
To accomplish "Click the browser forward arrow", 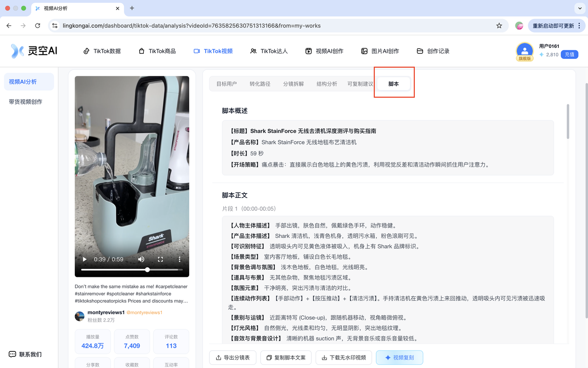I will (23, 26).
